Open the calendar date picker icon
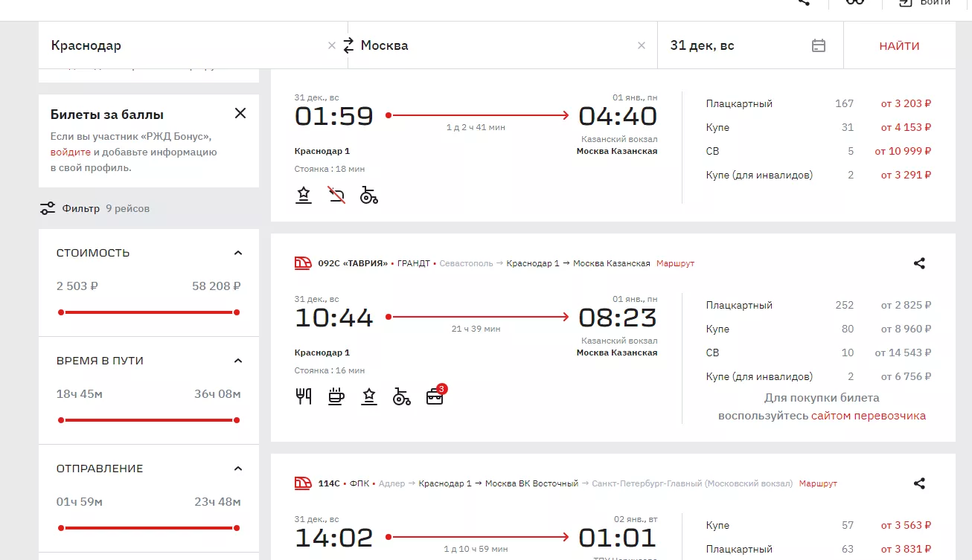 click(x=818, y=45)
